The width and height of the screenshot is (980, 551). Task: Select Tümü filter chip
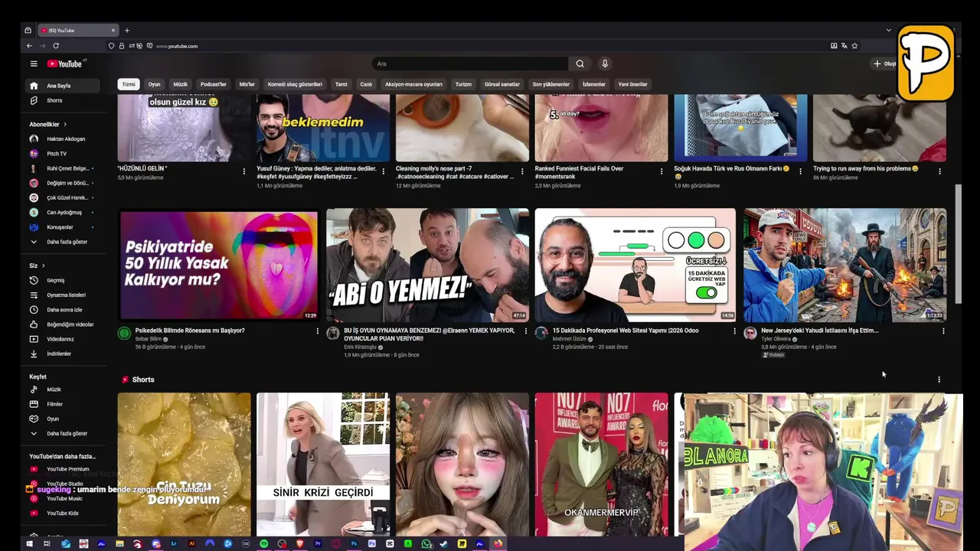click(129, 84)
